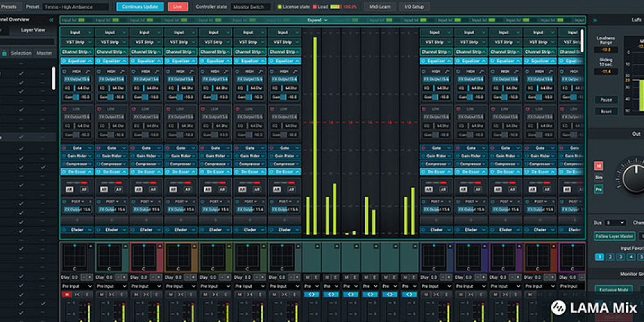Open E edit button on first channel

pos(87,294)
